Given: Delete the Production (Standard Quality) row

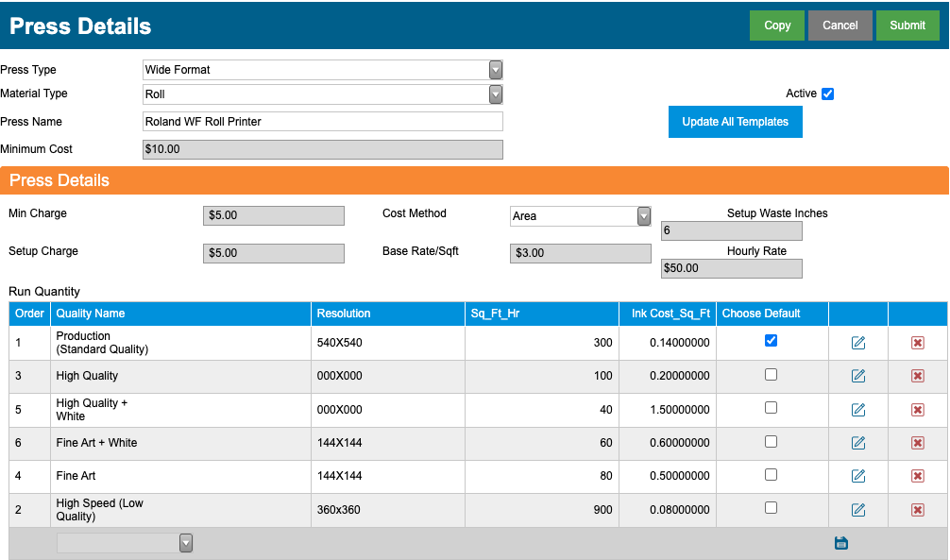Looking at the screenshot, I should click(917, 343).
